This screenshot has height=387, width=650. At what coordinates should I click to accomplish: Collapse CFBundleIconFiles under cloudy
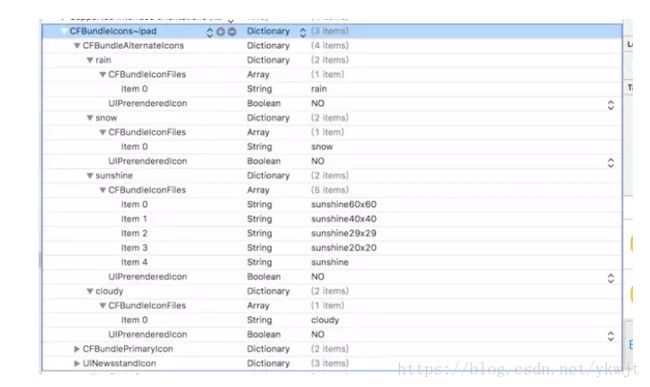(x=103, y=306)
